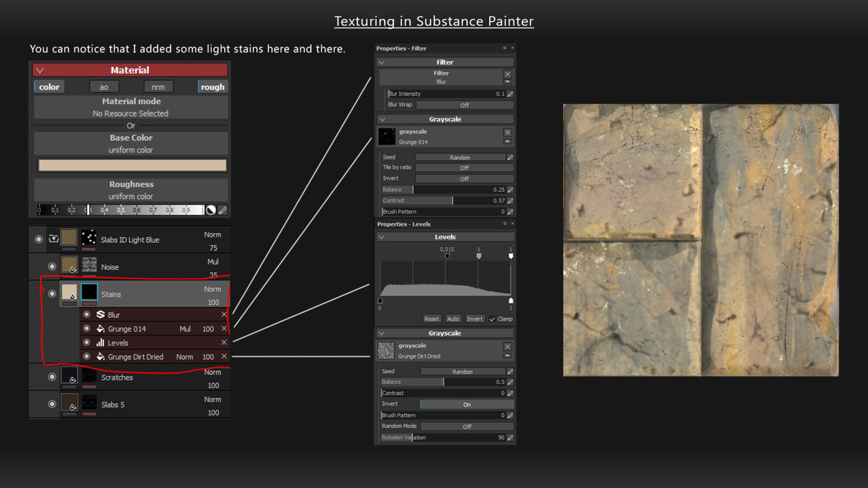The height and width of the screenshot is (488, 868).
Task: Click pencil icon next to Balance 0.25
Action: (510, 190)
